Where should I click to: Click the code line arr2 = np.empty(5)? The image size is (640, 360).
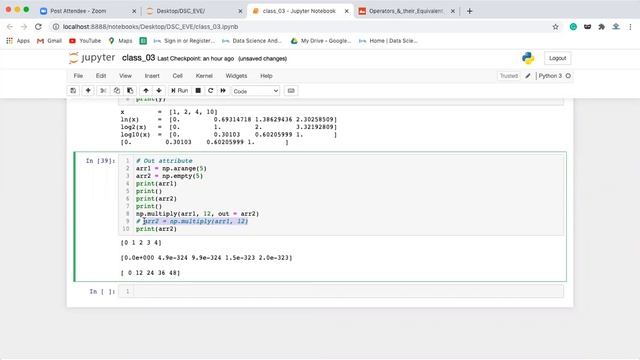pos(169,176)
